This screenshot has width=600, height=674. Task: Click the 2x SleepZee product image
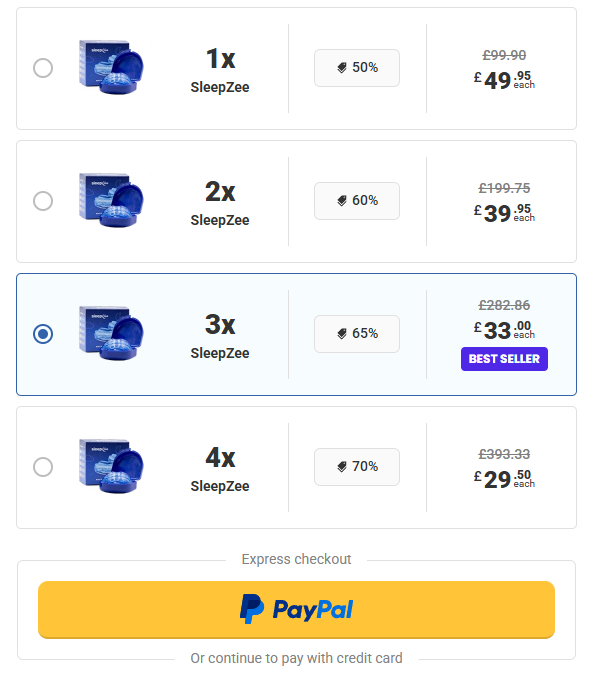click(111, 200)
